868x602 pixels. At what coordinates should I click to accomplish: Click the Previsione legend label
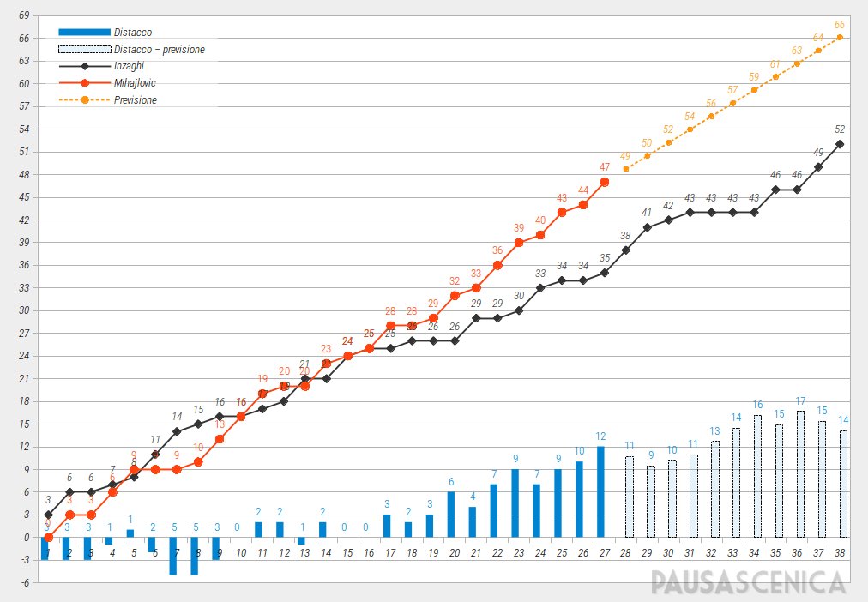point(136,100)
